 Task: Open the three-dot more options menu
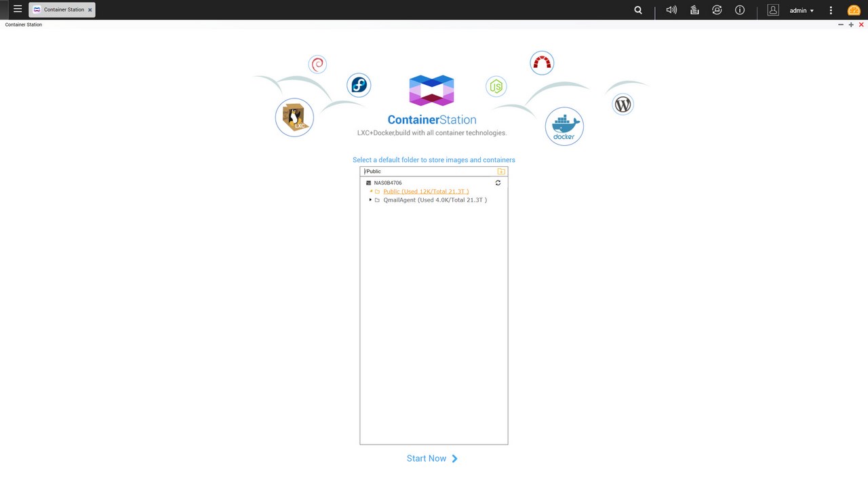coord(831,10)
